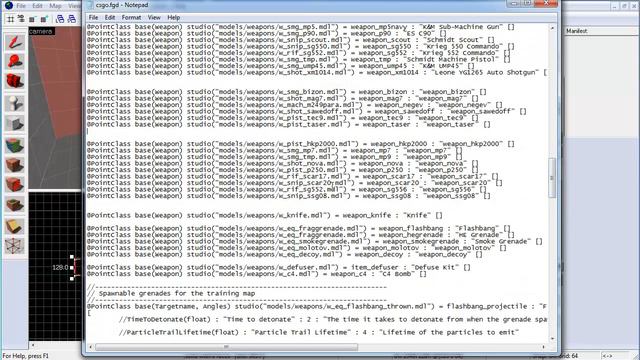Click the 'weapon_molotov' line in Notepad
The width and height of the screenshot is (640, 360).
point(297,248)
